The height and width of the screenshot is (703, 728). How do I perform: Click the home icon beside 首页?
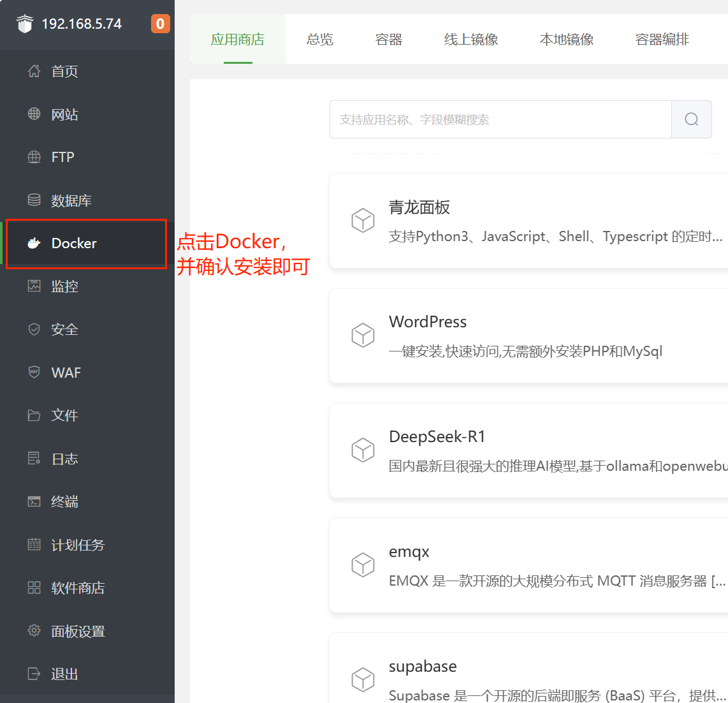(x=34, y=71)
